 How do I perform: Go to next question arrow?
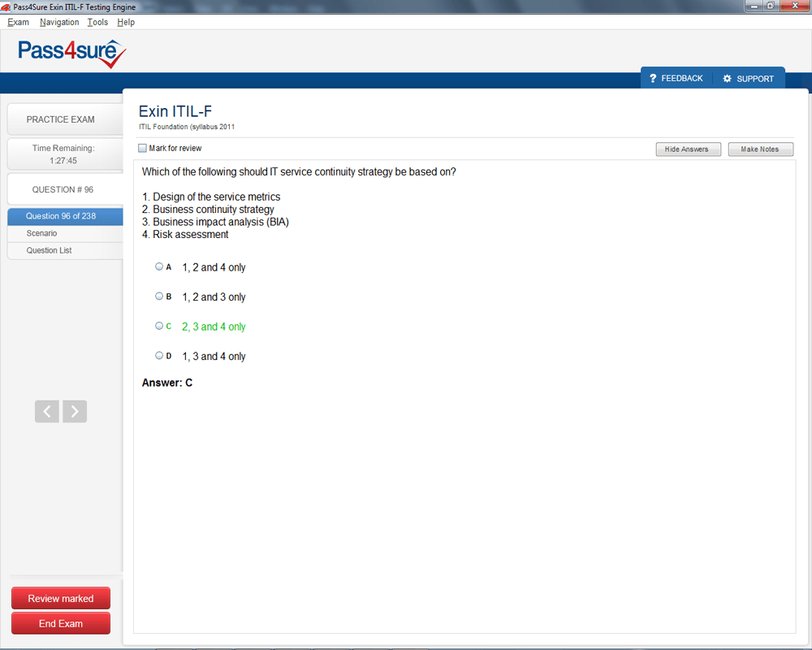(x=75, y=412)
